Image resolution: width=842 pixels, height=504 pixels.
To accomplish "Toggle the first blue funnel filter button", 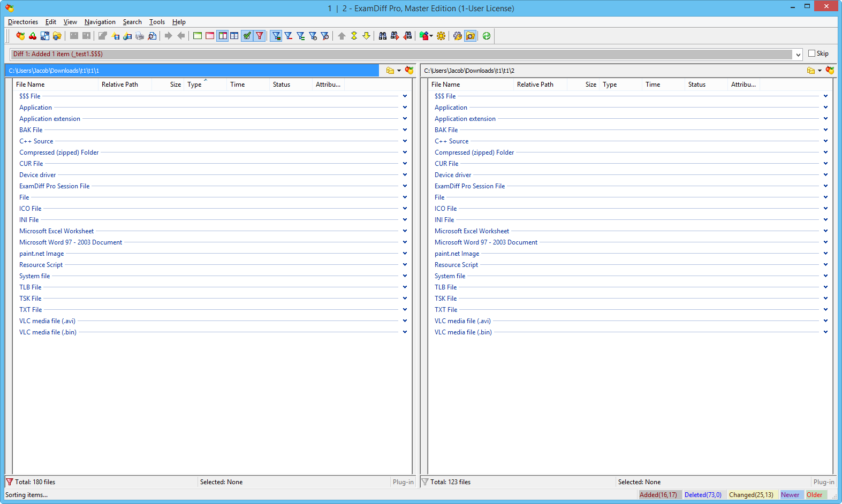I will click(276, 36).
